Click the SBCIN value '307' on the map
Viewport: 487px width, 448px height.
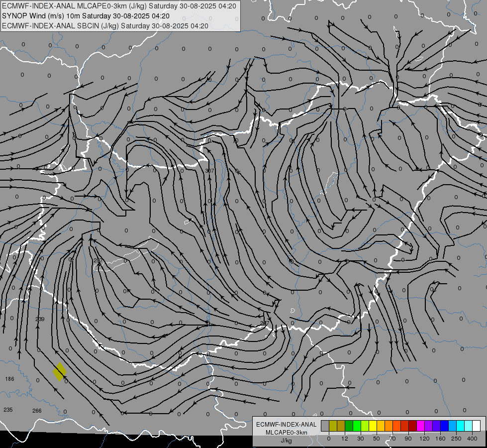[x=209, y=171]
